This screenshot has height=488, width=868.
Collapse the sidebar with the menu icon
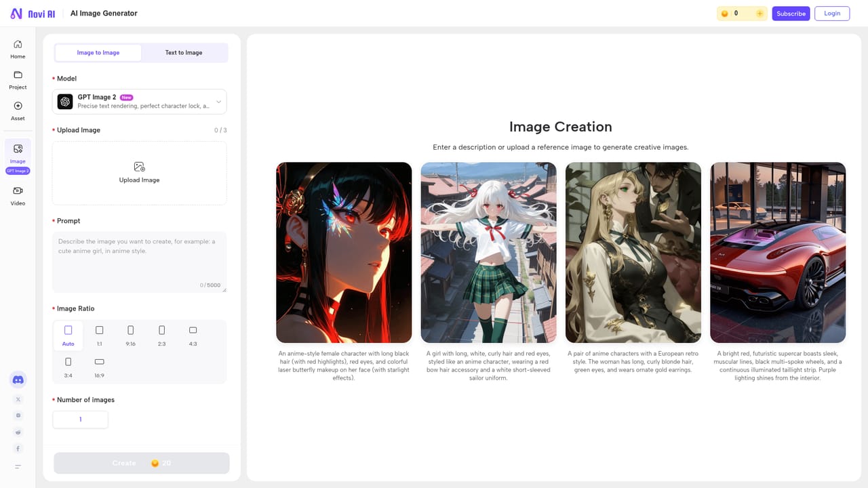[x=18, y=466]
